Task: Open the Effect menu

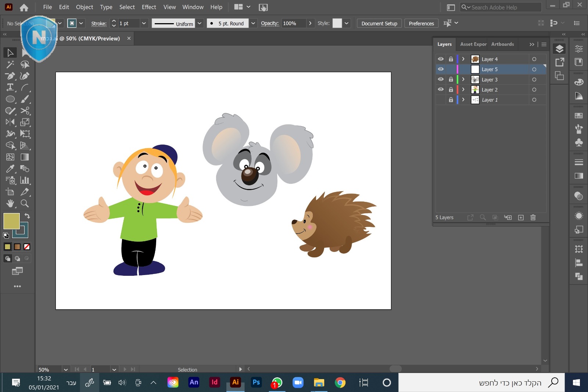Action: coord(149,7)
